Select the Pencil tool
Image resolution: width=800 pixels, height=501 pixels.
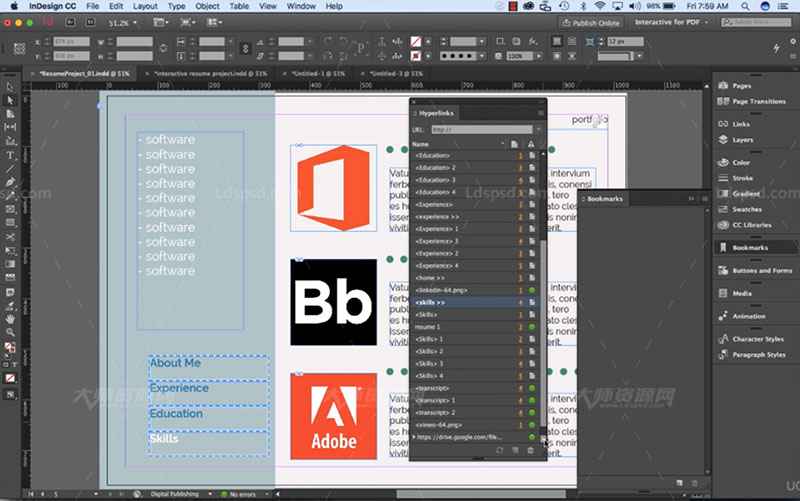[10, 195]
